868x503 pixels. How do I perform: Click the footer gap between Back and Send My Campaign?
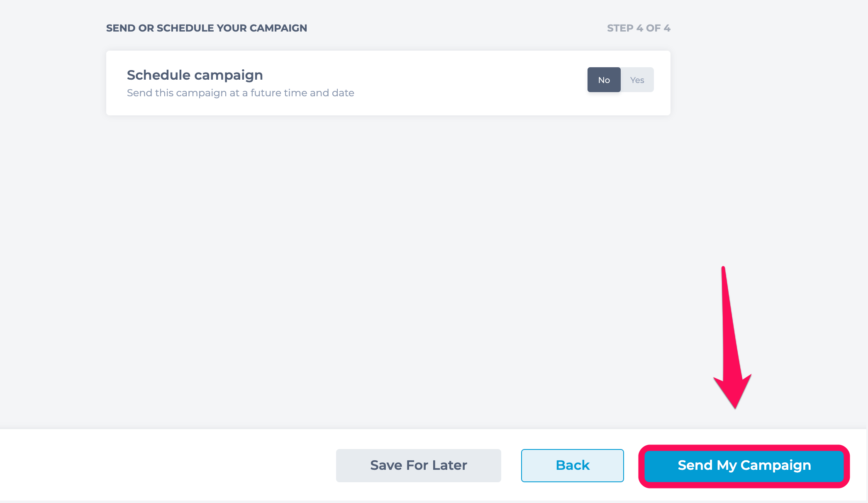[x=631, y=465]
